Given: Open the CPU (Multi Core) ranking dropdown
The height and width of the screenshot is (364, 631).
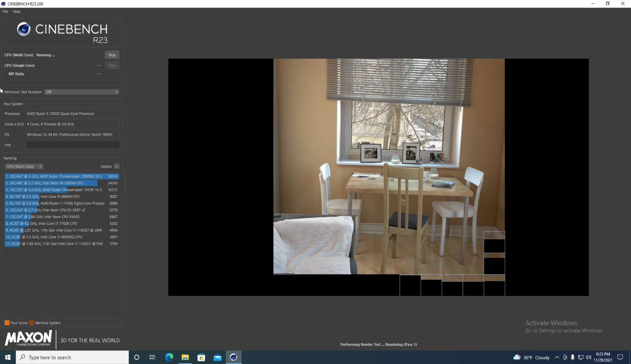Looking at the screenshot, I should click(x=24, y=167).
